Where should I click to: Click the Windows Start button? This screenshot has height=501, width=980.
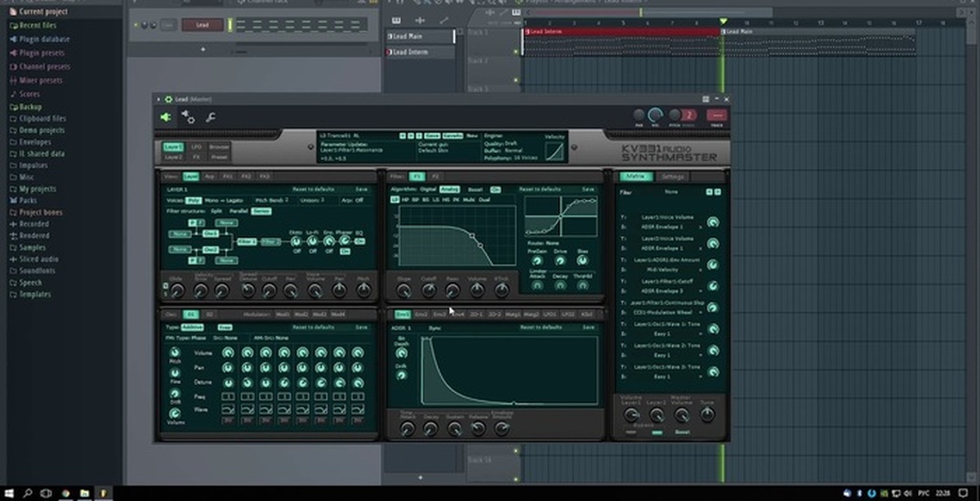[x=8, y=493]
